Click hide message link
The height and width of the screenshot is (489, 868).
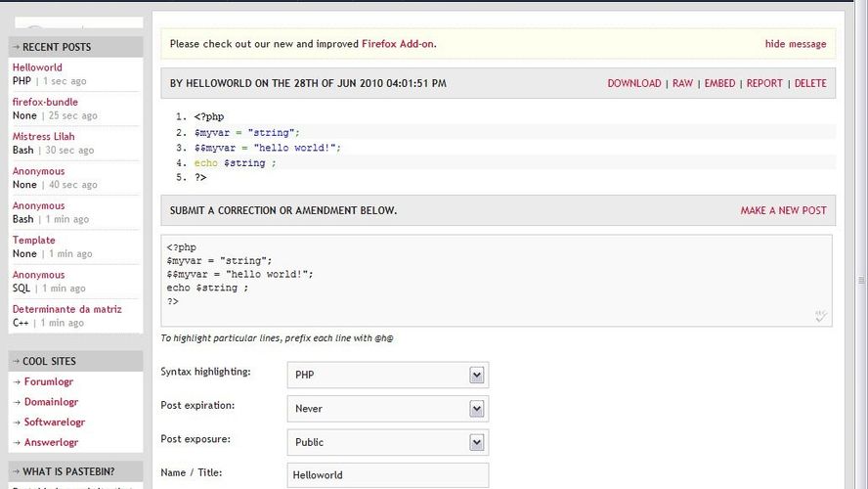[796, 44]
